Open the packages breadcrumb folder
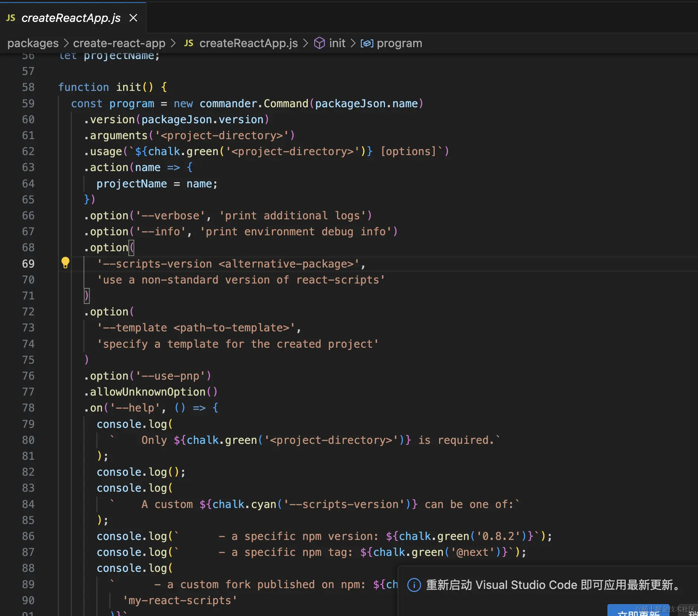The width and height of the screenshot is (698, 616). (x=33, y=43)
